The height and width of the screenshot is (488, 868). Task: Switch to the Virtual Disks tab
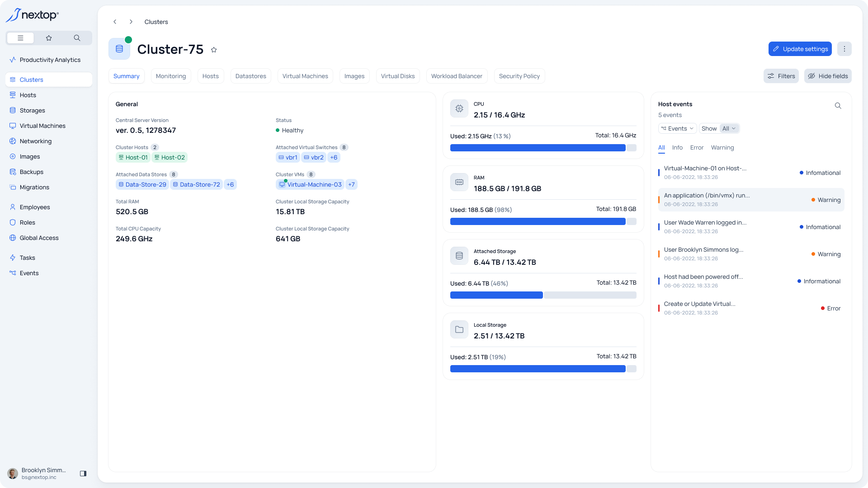[398, 76]
